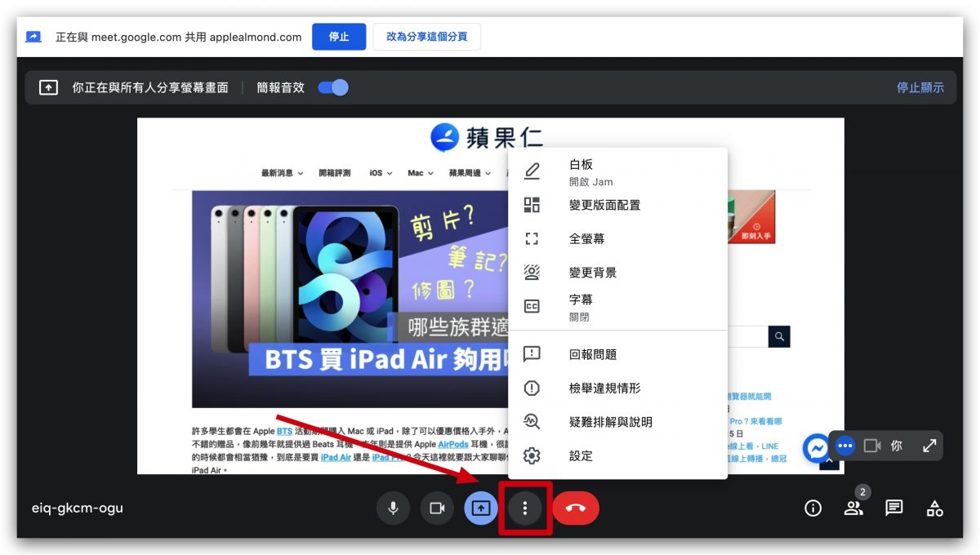980x555 pixels.
Task: Click the present screen button
Action: coord(481,508)
